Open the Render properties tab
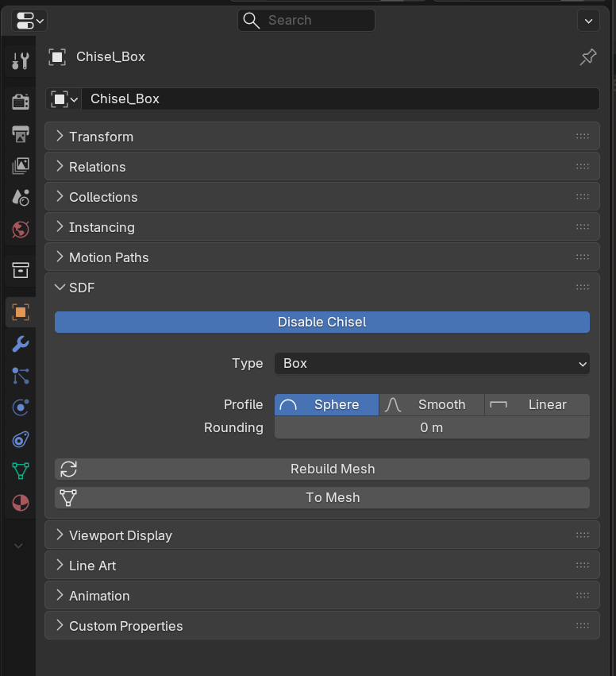Viewport: 616px width, 676px height. [20, 102]
